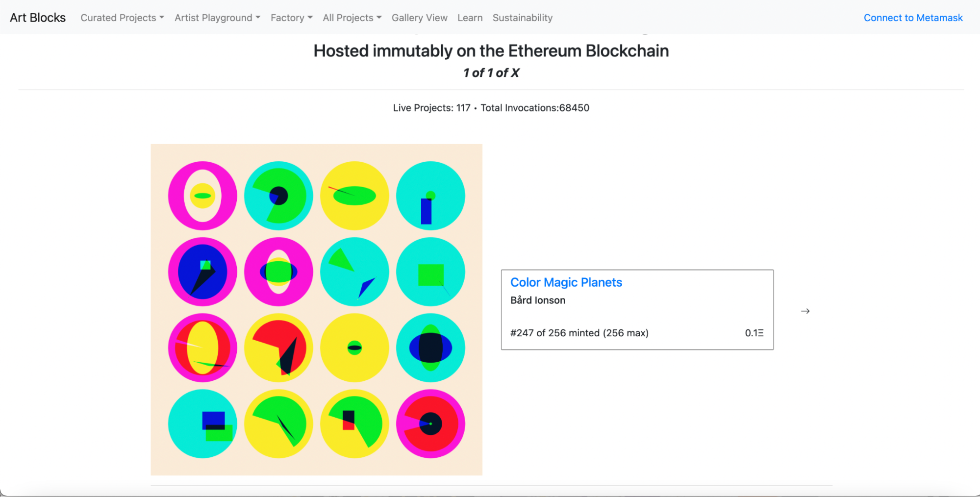Click the Color Magic Planets artwork thumbnail

point(316,309)
